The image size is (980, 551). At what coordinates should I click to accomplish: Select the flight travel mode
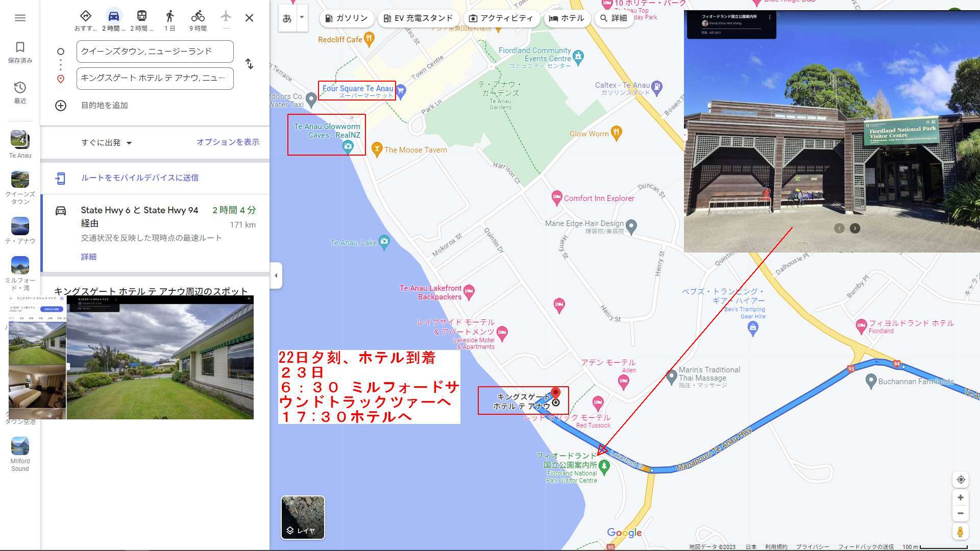(x=226, y=18)
